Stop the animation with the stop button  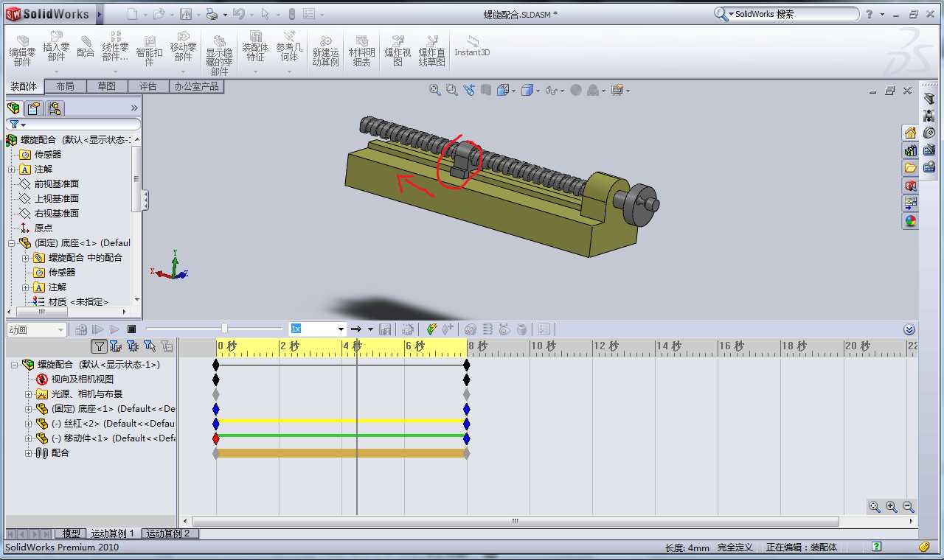point(131,329)
